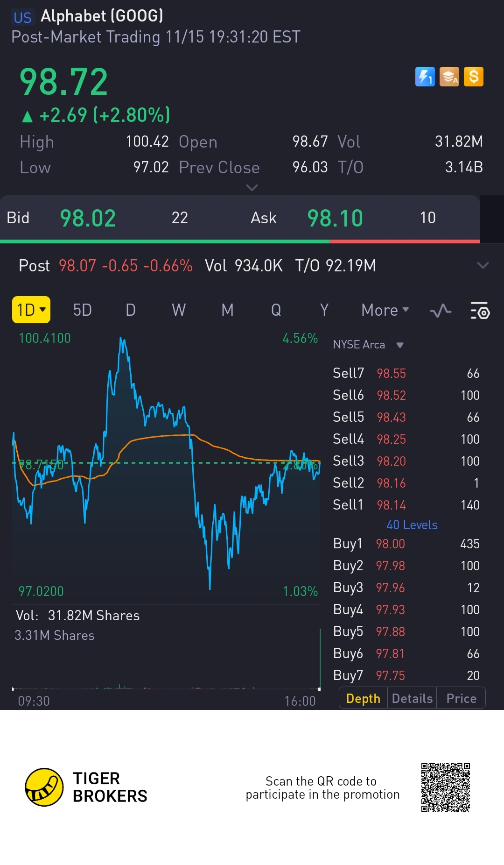
Task: Switch chart to quarterly Q timeframe
Action: (276, 310)
